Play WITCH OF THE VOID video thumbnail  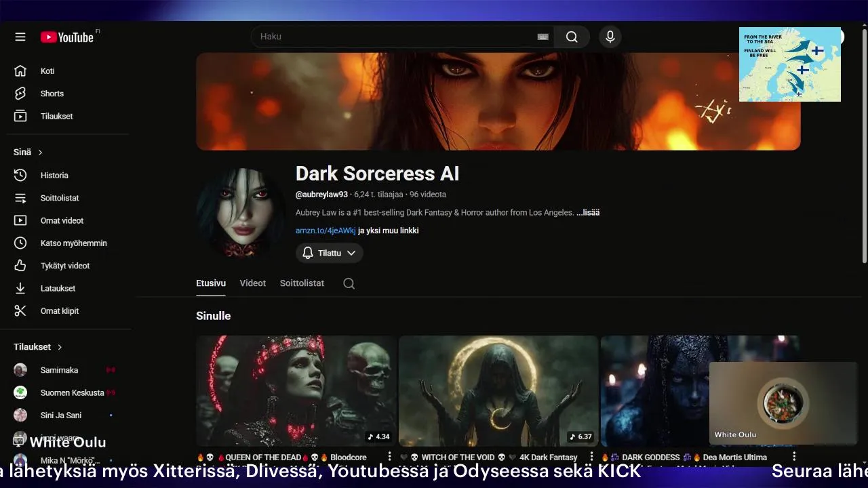coord(498,391)
